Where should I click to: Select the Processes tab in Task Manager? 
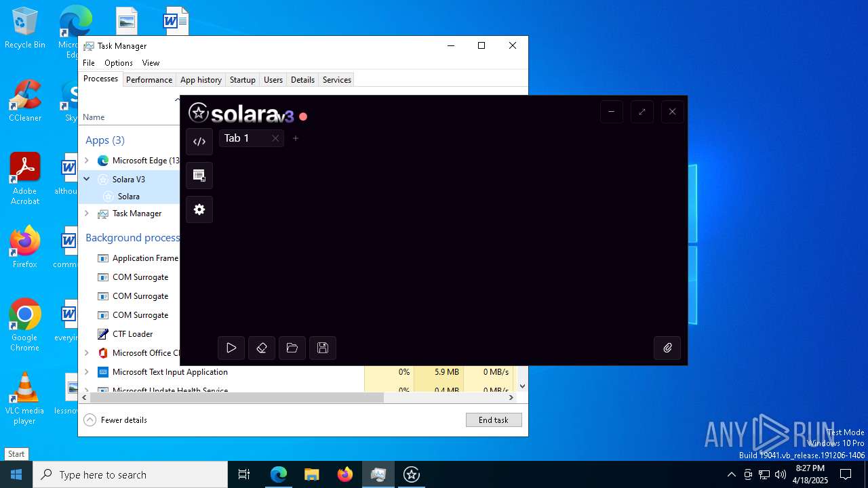click(x=100, y=79)
